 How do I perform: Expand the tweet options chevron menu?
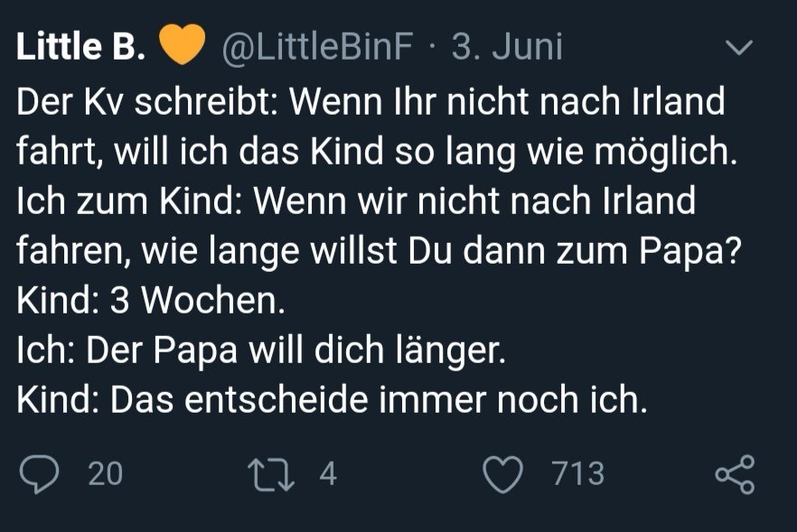(x=739, y=49)
